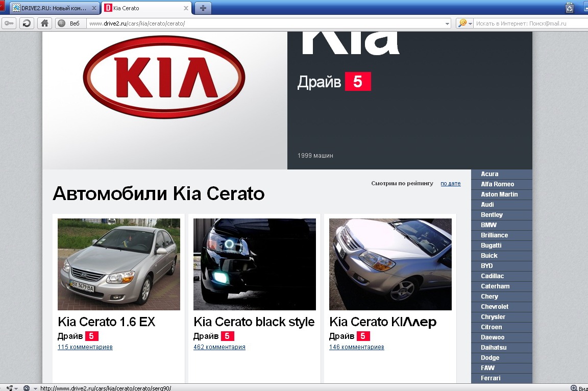This screenshot has width=588, height=391.
Task: Open the closed tabs trash icon
Action: [569, 8]
